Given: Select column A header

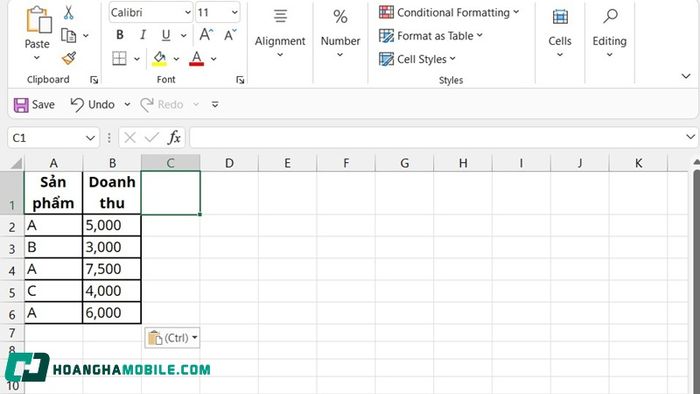Looking at the screenshot, I should click(x=54, y=163).
